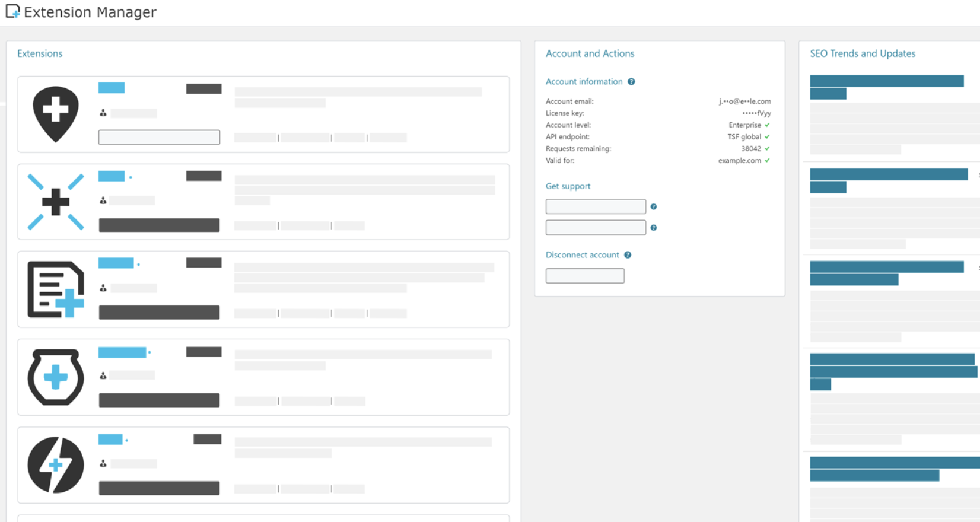Click the Extension Manager page title

click(x=90, y=12)
